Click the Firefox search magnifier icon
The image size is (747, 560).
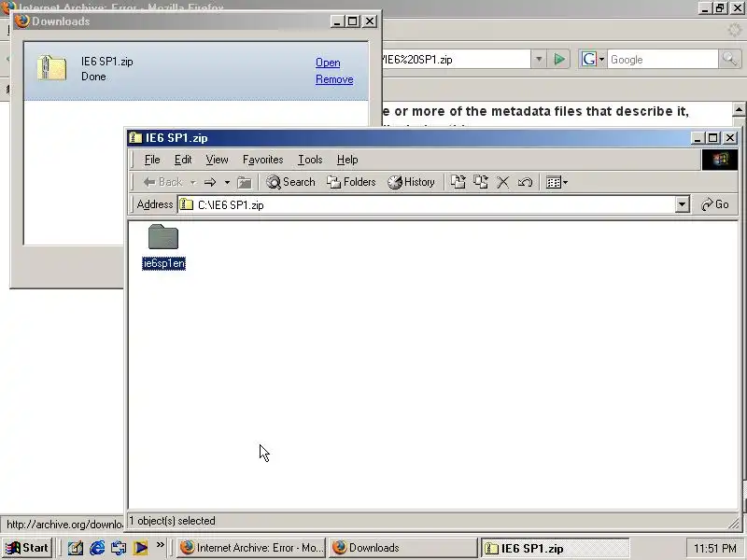(729, 60)
